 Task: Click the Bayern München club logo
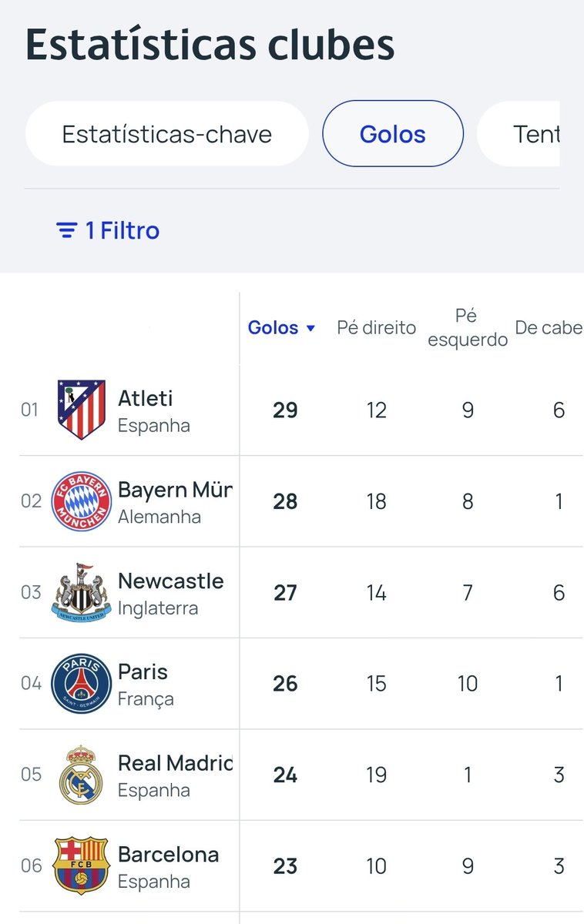(81, 501)
